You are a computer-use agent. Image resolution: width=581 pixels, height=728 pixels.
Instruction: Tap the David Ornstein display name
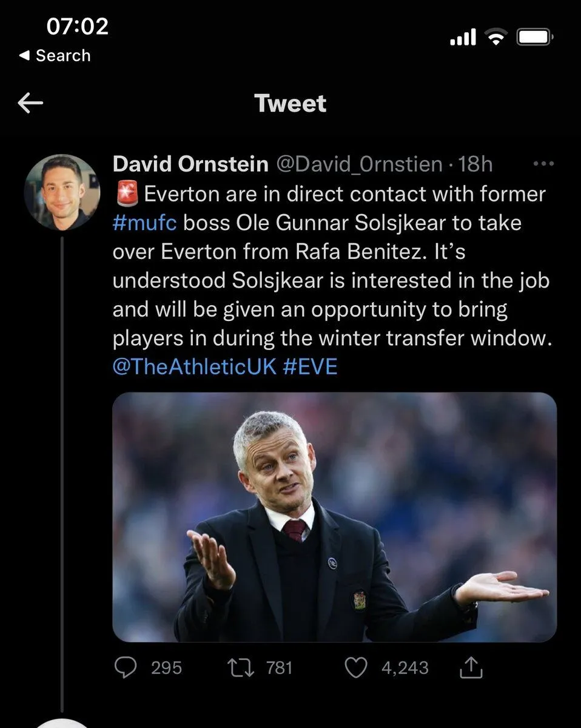tap(190, 164)
